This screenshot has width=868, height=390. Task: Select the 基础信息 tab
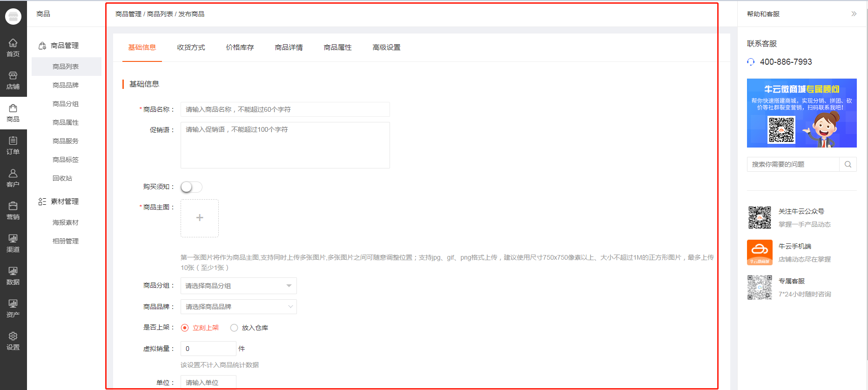pyautogui.click(x=142, y=47)
